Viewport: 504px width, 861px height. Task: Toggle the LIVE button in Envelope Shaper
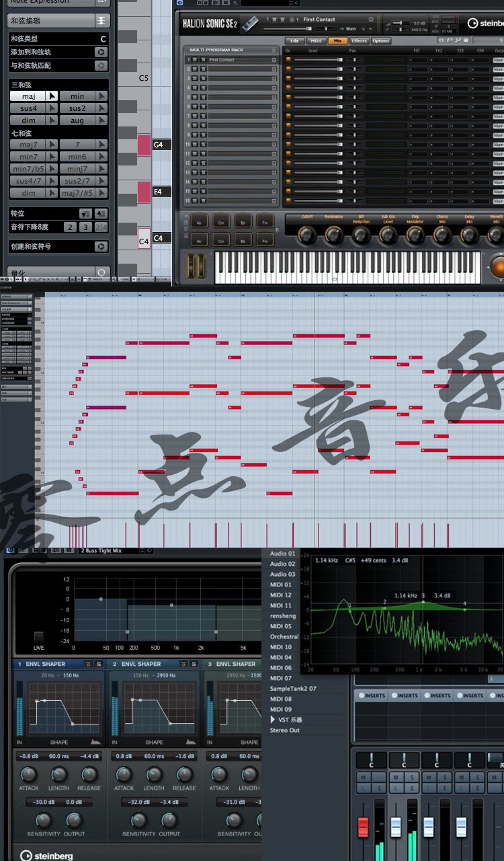39,637
